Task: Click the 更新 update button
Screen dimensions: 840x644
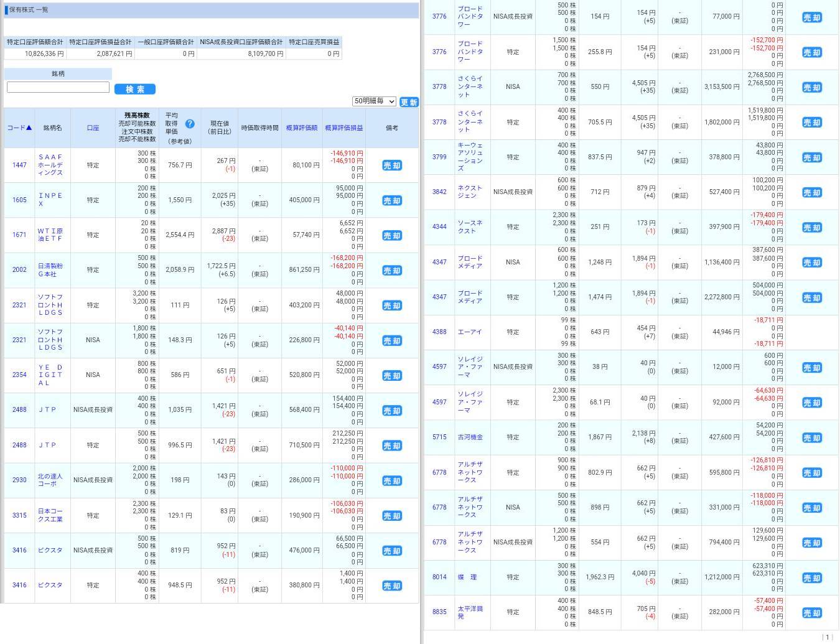Action: tap(409, 102)
